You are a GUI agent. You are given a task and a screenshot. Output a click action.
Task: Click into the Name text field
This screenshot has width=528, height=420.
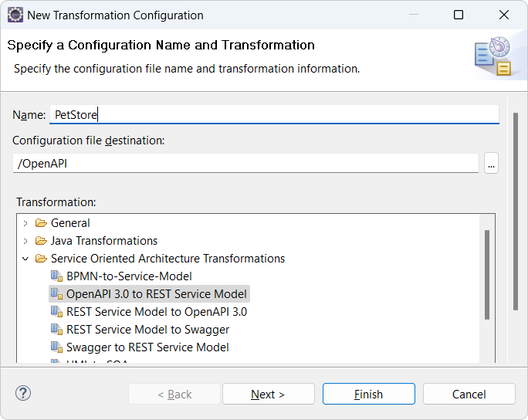(274, 114)
